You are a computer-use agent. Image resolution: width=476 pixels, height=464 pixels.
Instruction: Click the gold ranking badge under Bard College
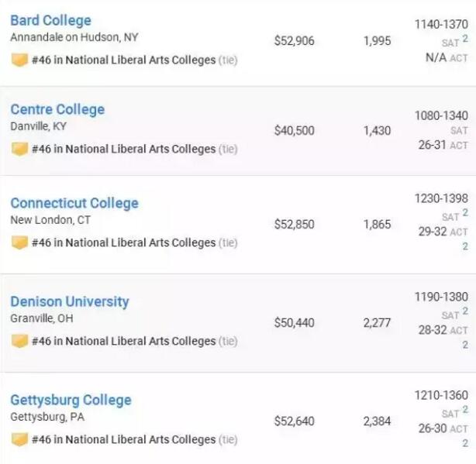point(19,60)
